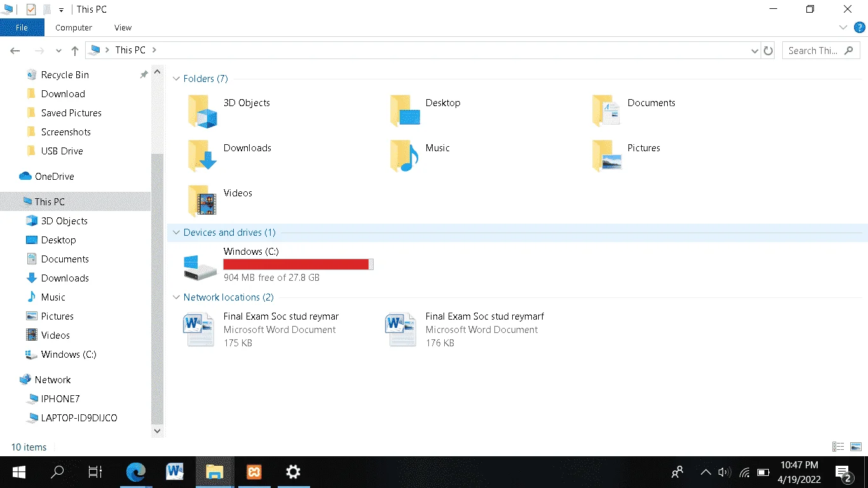Show hidden tray icons via taskbar chevron
This screenshot has width=868, height=488.
tap(705, 472)
